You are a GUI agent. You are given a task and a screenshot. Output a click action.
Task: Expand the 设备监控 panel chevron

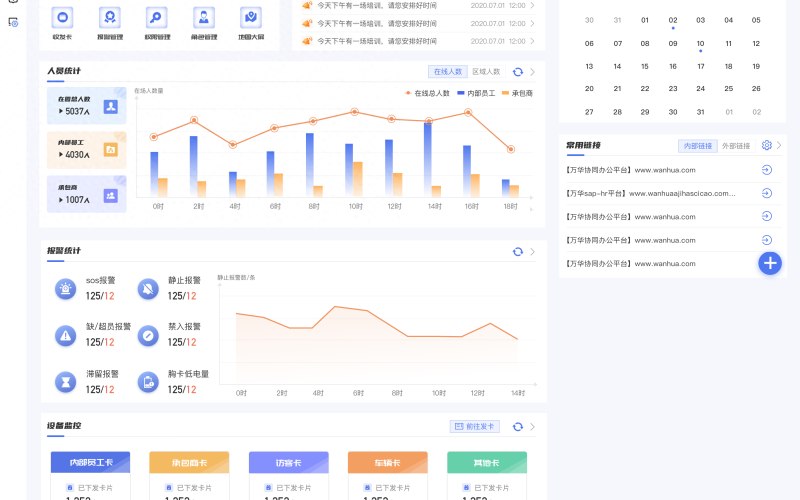pyautogui.click(x=532, y=427)
